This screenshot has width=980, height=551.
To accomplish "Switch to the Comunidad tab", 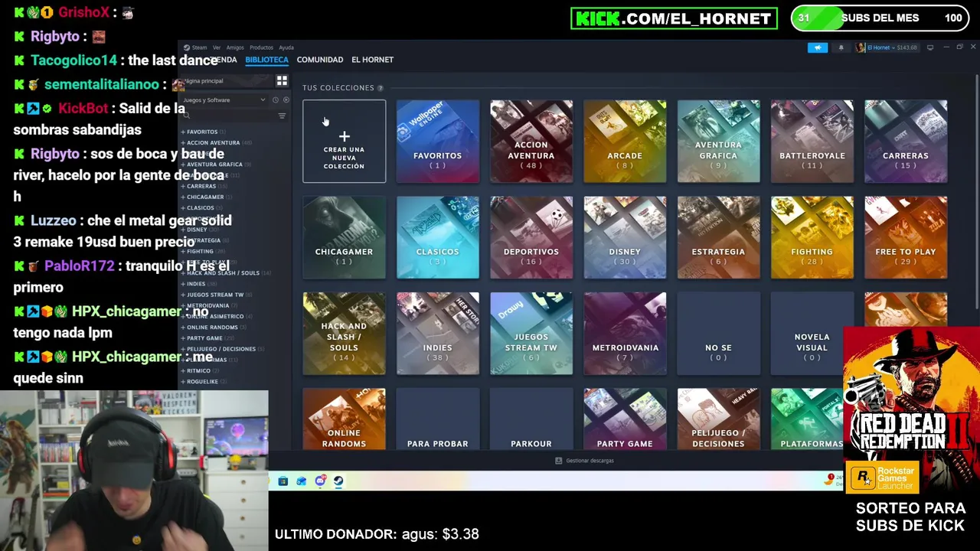I will pos(320,60).
